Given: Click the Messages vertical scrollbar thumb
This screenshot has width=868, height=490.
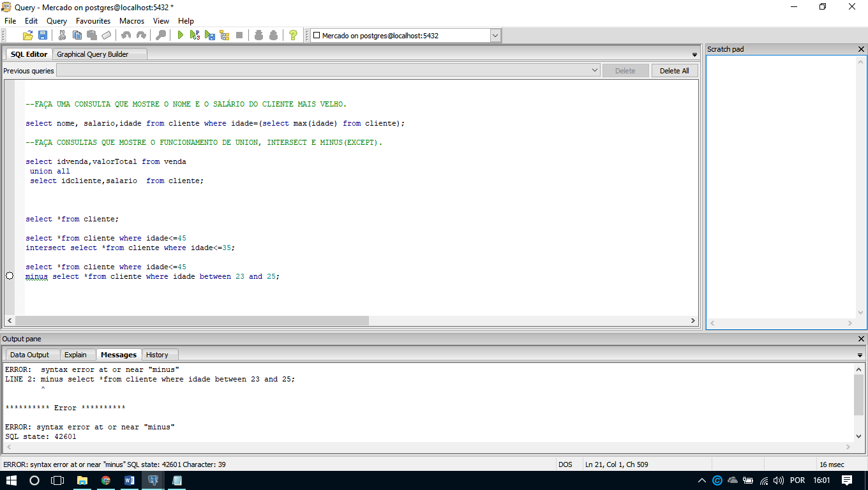Looking at the screenshot, I should (858, 395).
